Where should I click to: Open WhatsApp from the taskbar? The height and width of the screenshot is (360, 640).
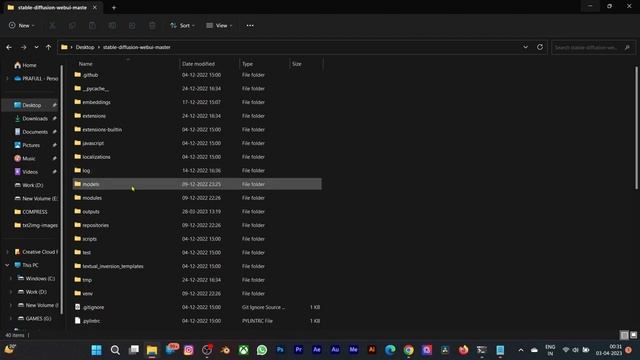click(262, 350)
